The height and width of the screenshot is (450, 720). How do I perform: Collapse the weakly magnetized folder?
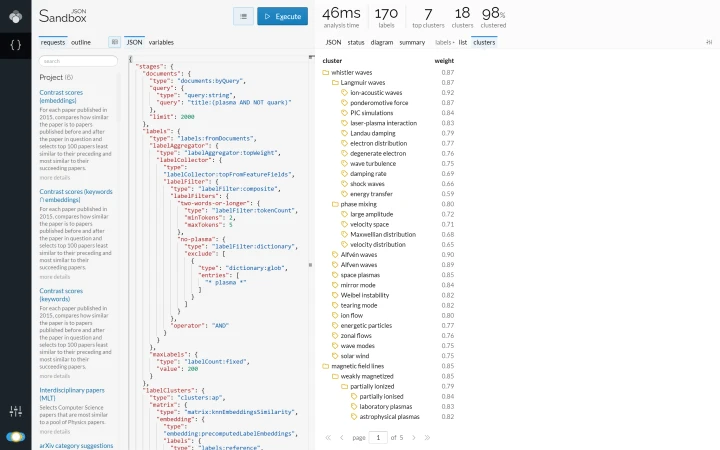point(335,376)
